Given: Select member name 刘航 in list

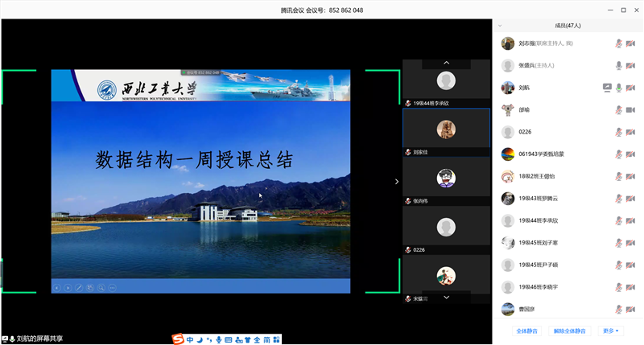Looking at the screenshot, I should [x=524, y=88].
